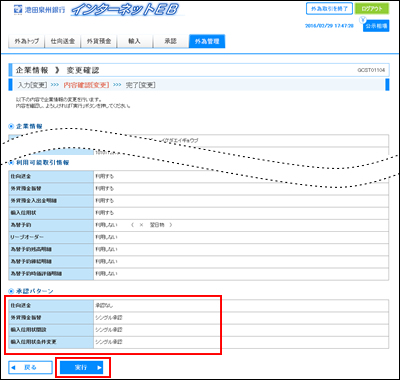This screenshot has width=400, height=380.
Task: Click the 戻る back button
Action: [30, 368]
